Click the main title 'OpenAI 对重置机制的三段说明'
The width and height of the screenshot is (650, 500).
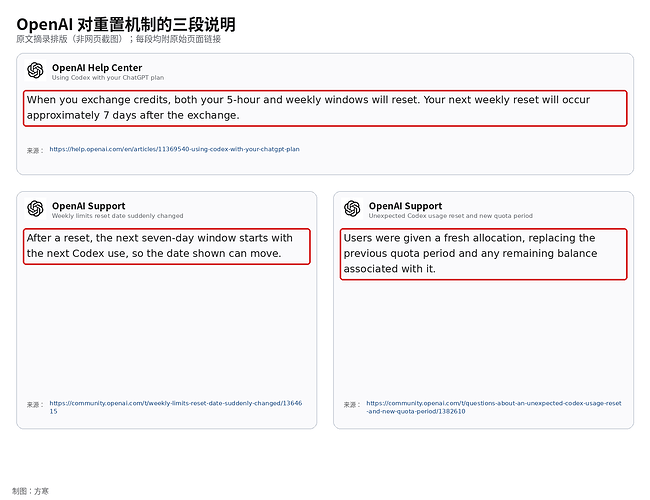(126, 24)
